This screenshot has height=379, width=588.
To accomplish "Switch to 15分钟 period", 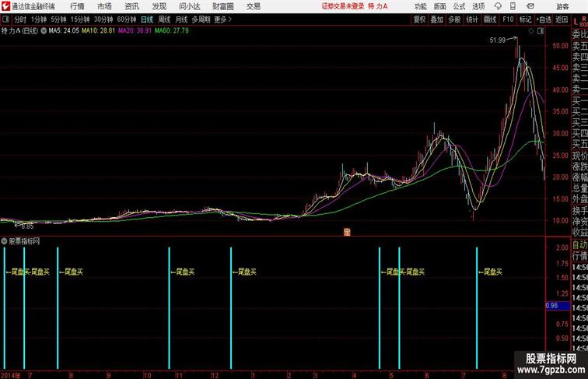I will (x=80, y=19).
